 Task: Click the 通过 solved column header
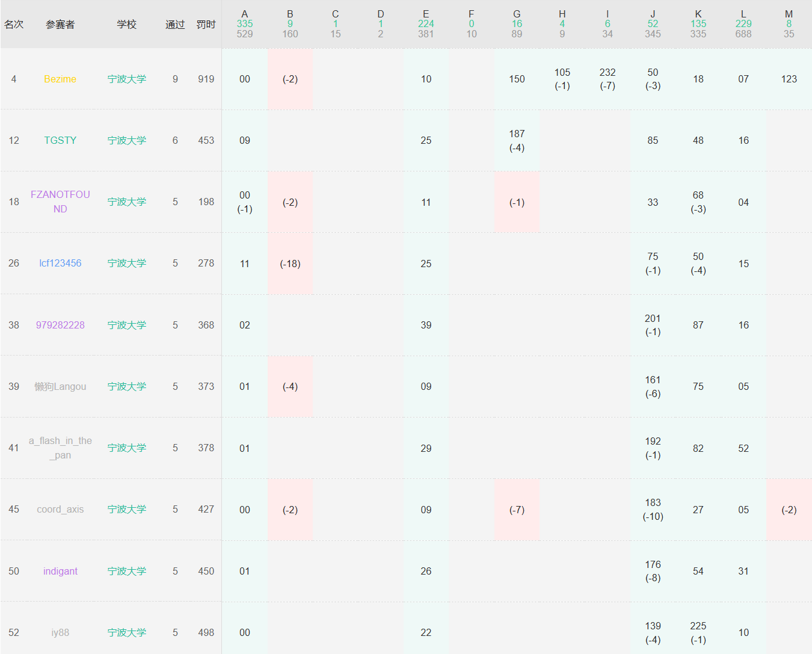175,24
